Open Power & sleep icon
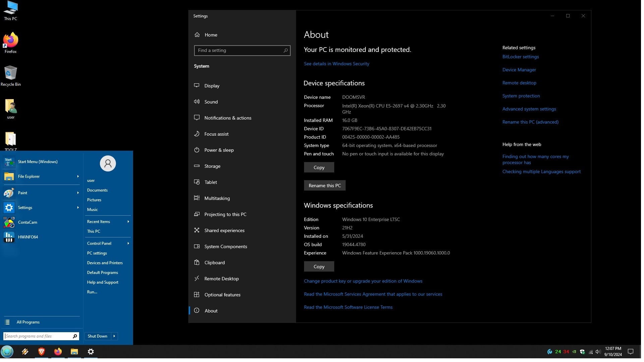644x362 pixels. click(x=197, y=150)
